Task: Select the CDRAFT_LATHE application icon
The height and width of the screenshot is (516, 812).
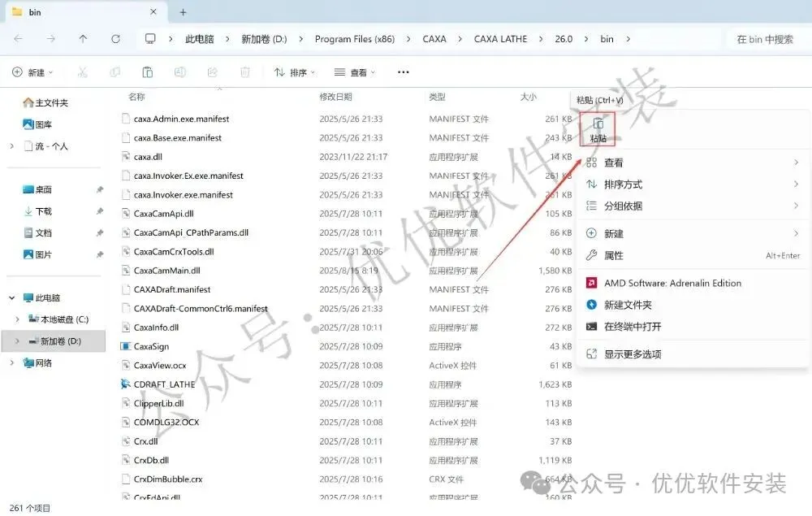Action: (125, 384)
